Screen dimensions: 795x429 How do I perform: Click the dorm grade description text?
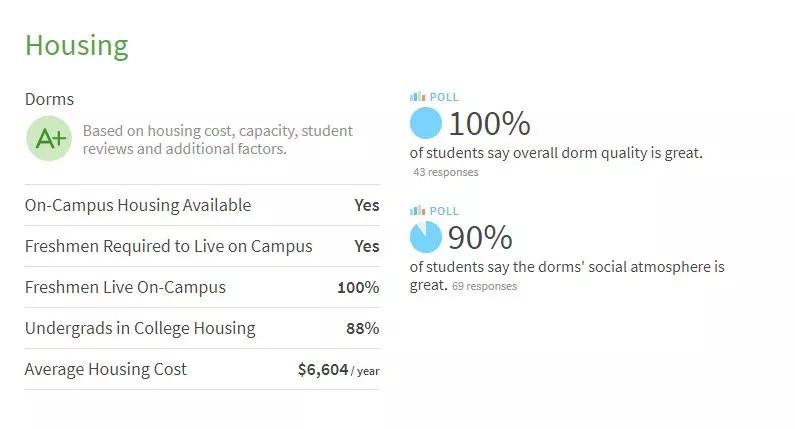[x=217, y=140]
